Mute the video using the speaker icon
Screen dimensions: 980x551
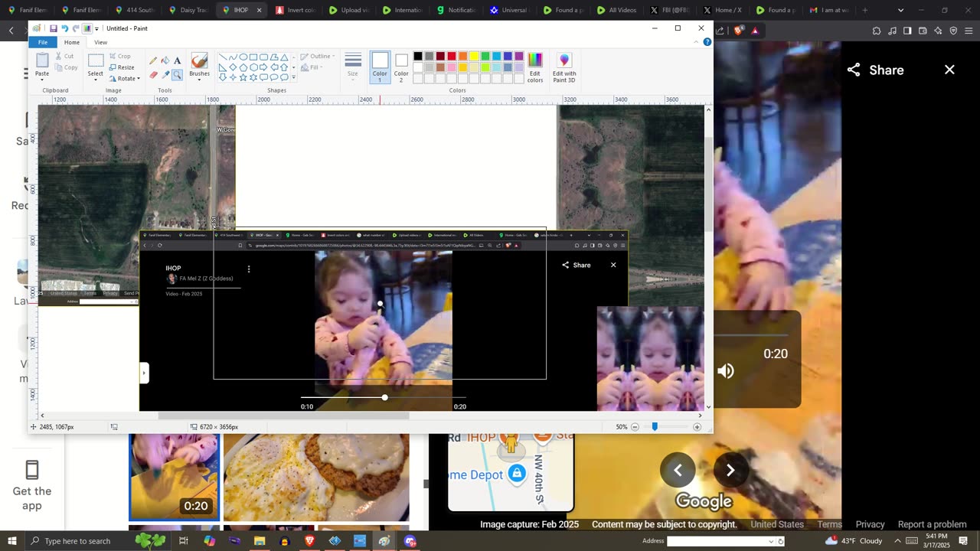726,371
